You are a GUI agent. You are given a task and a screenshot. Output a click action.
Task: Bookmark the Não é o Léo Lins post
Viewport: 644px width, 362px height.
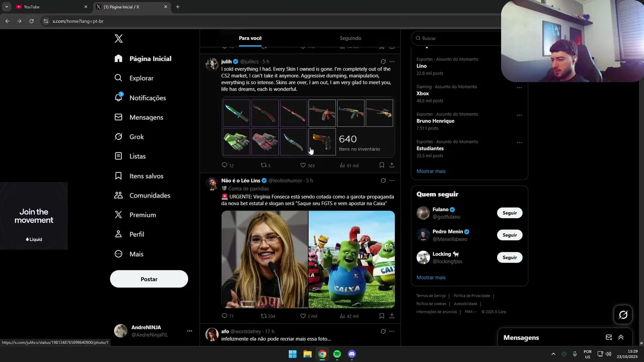(382, 316)
